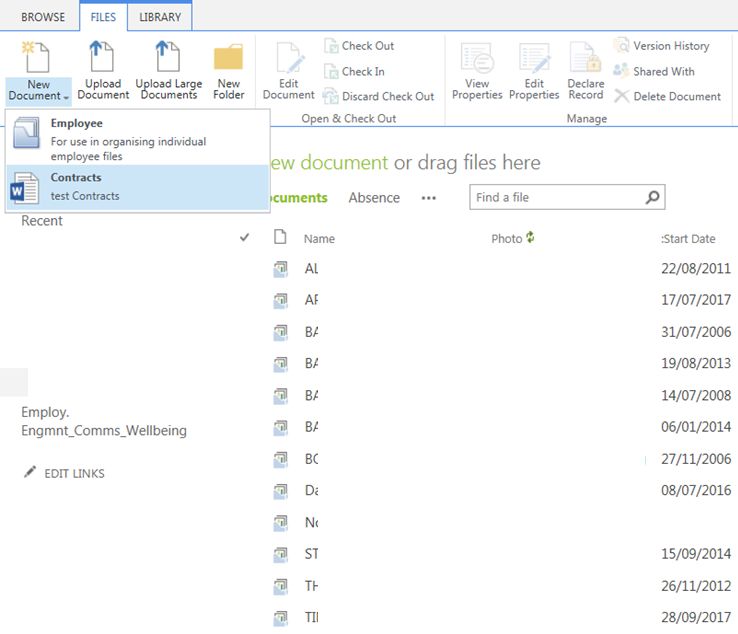Click start date 15/09/2014
The width and height of the screenshot is (738, 634).
point(696,554)
